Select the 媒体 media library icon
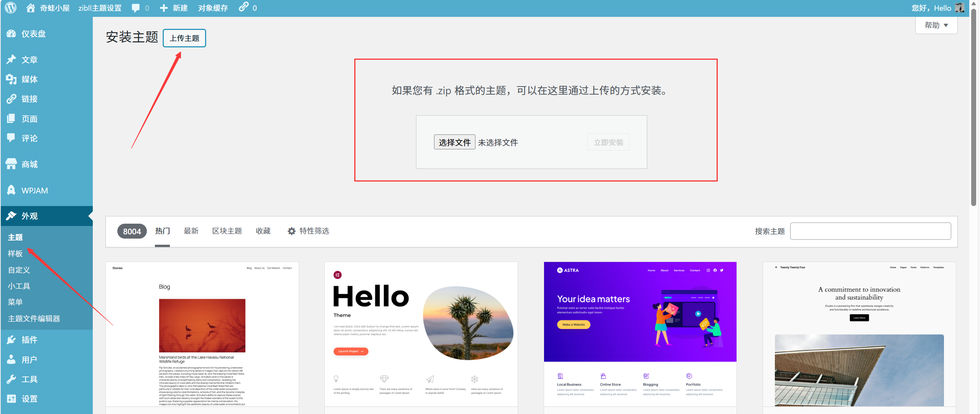This screenshot has height=414, width=980. [12, 79]
